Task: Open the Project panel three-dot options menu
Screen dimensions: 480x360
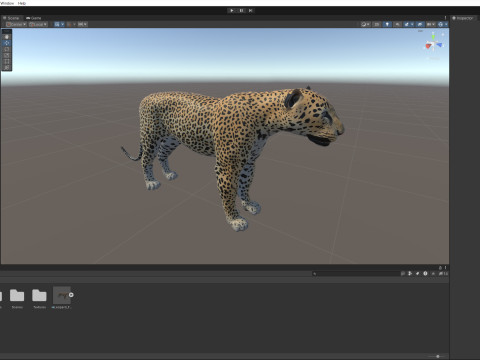Action: [x=446, y=268]
